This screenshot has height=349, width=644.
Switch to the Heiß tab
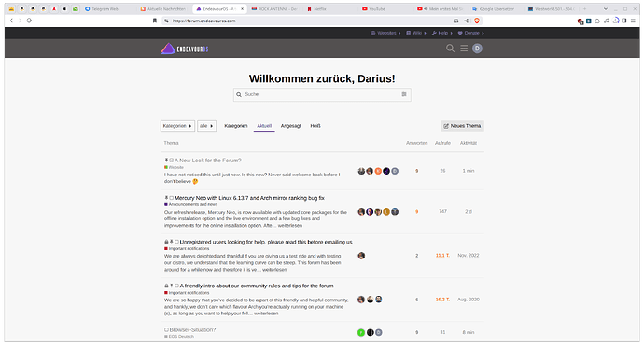click(315, 126)
